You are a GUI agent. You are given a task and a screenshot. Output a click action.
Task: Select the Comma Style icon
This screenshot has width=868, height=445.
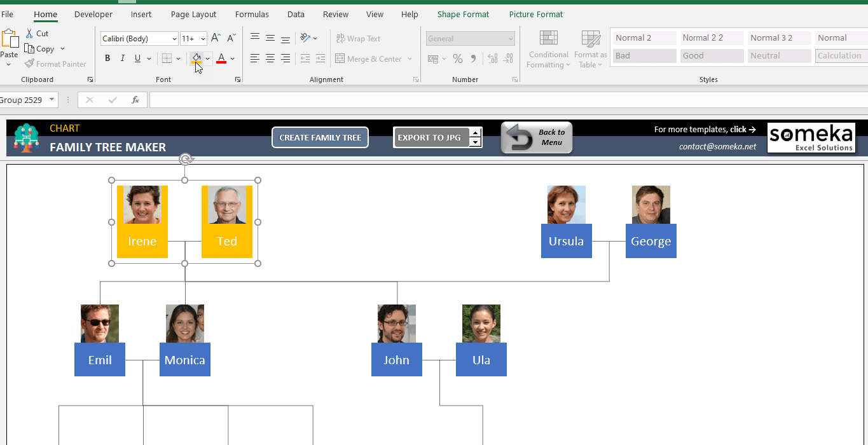tap(472, 58)
